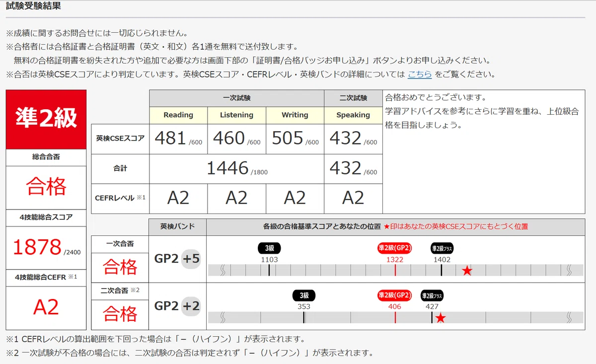The width and height of the screenshot is (596, 364).
Task: Click the 3級 badge above score 1103
Action: point(269,248)
